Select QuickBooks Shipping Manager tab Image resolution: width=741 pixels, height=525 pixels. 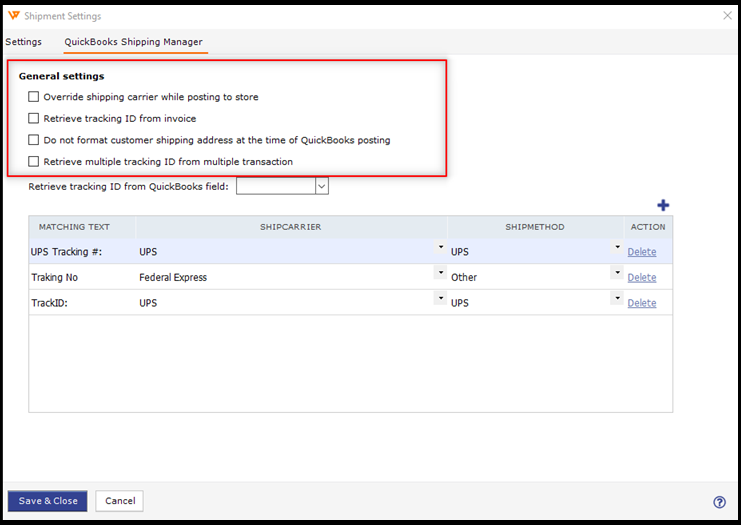pos(133,42)
